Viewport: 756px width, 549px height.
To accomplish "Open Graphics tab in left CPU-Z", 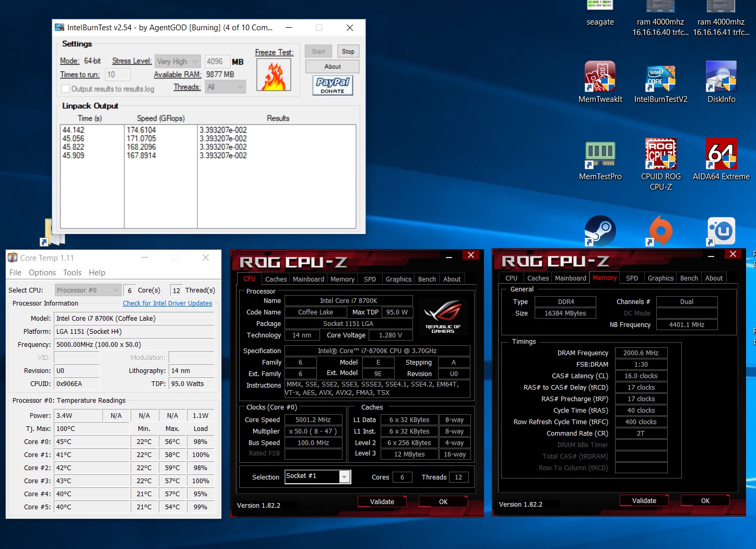I will (x=398, y=279).
